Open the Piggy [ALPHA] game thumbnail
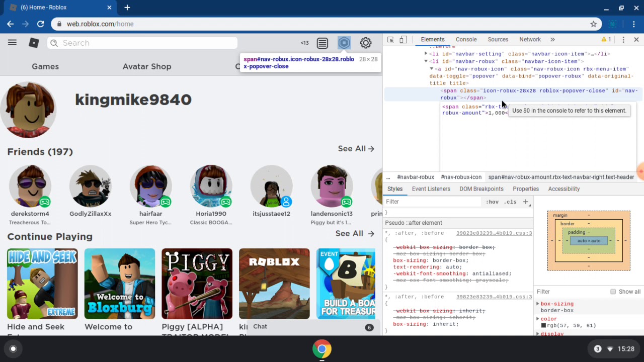This screenshot has width=644, height=362. pyautogui.click(x=197, y=284)
